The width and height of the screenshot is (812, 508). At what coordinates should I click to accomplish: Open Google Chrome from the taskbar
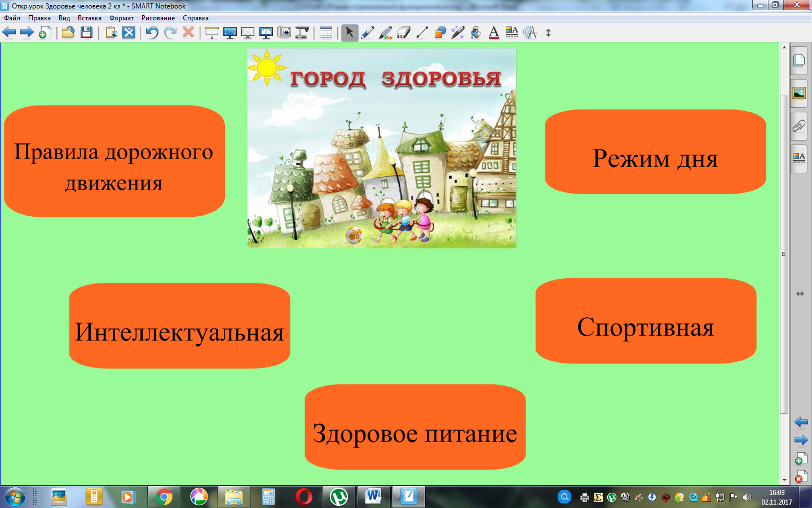164,497
